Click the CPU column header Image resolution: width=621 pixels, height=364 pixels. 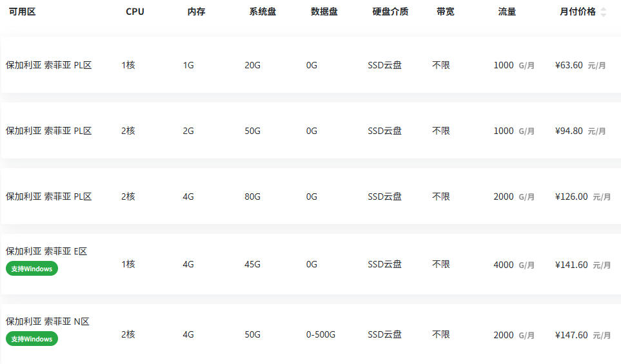click(x=135, y=12)
